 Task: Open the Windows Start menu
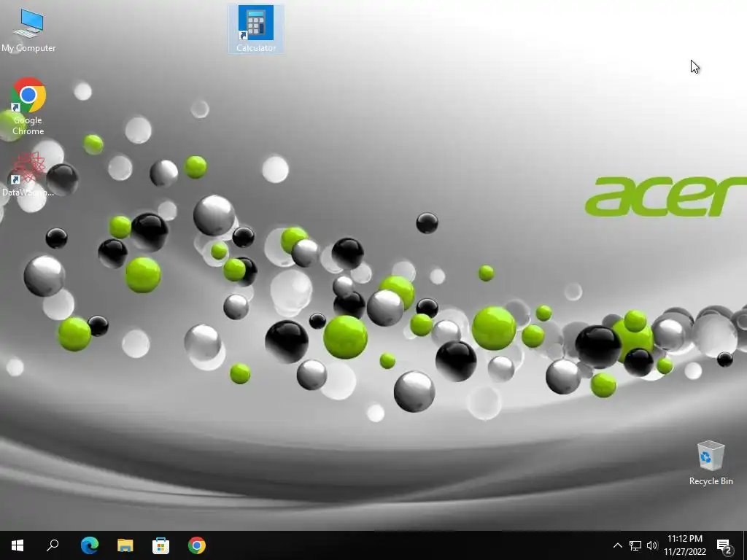click(18, 545)
